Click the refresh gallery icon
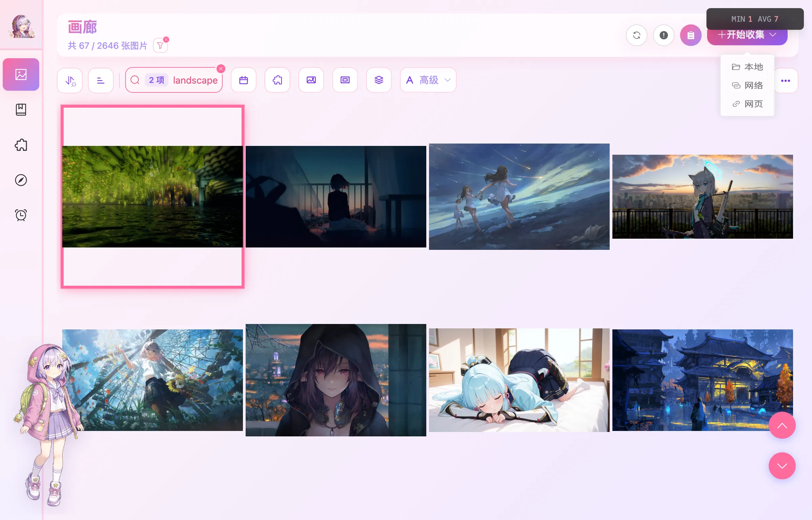 tap(637, 35)
